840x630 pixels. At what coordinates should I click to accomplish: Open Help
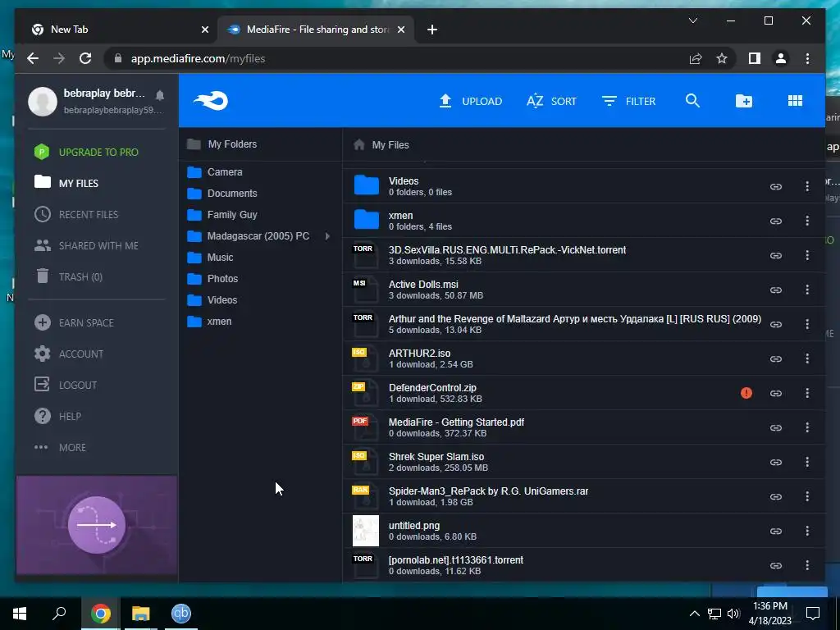57,416
